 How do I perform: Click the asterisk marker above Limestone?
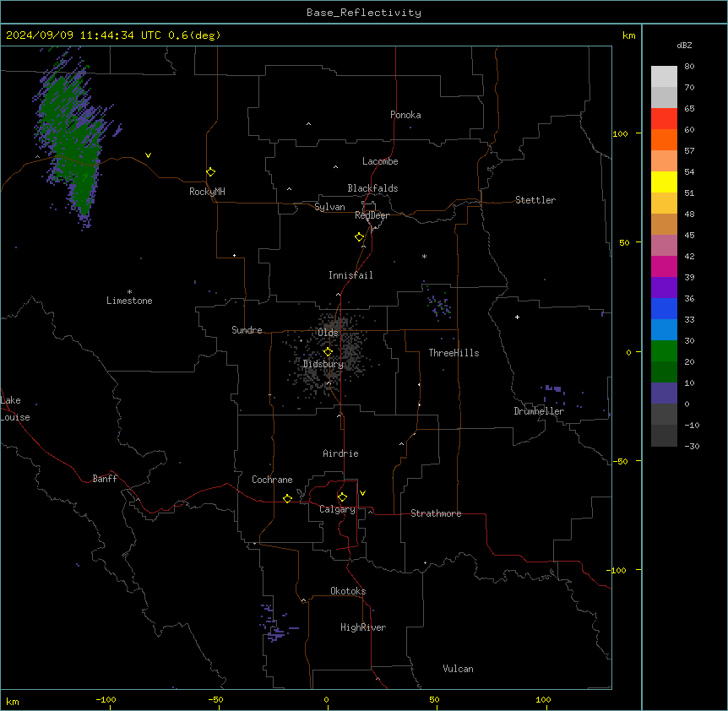(x=129, y=291)
